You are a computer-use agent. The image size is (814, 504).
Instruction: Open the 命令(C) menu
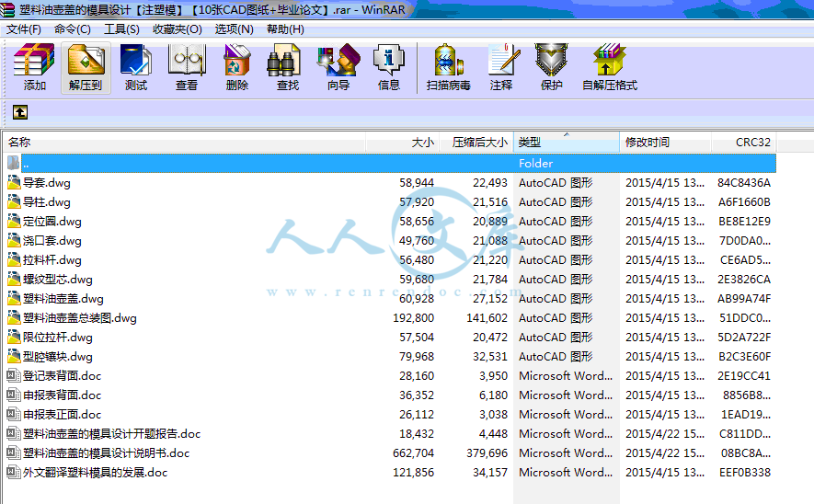point(72,29)
